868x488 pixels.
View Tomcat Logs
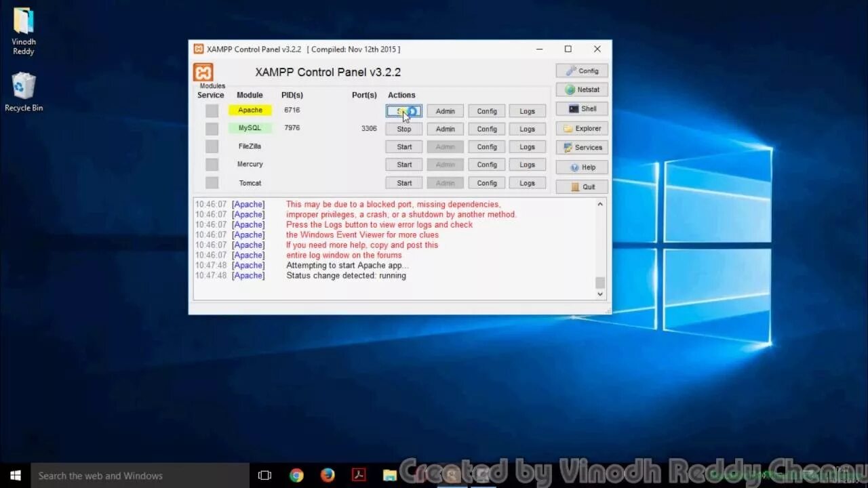click(528, 183)
